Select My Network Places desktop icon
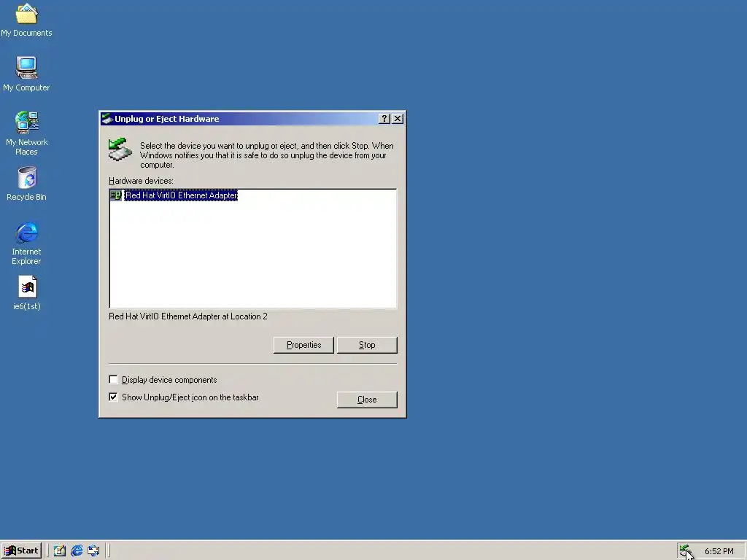 click(x=27, y=133)
